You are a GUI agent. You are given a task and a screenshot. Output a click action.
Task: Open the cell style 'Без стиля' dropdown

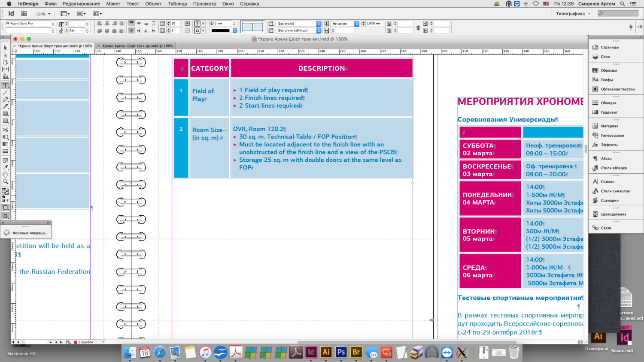coord(319,24)
